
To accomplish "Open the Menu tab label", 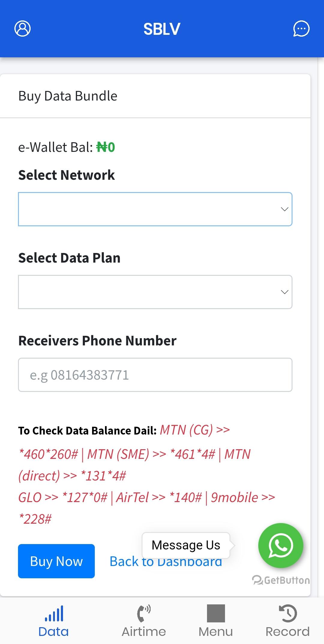I will pyautogui.click(x=216, y=632).
